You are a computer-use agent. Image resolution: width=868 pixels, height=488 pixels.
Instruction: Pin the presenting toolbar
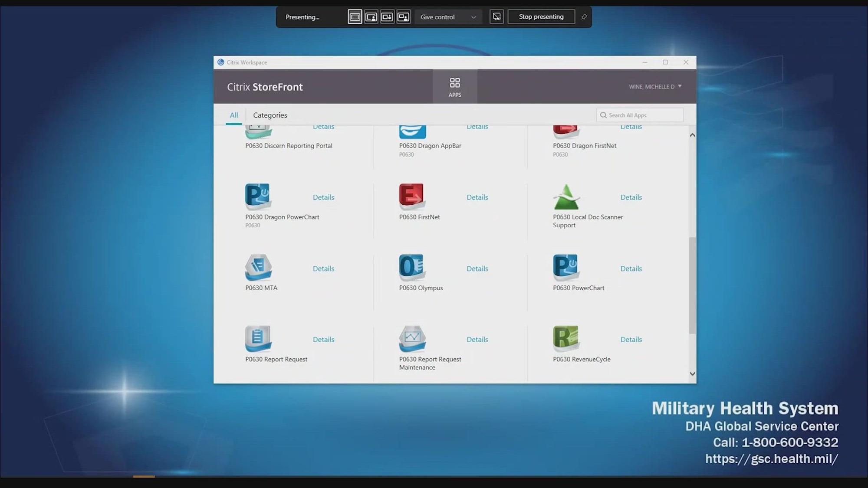coord(584,17)
